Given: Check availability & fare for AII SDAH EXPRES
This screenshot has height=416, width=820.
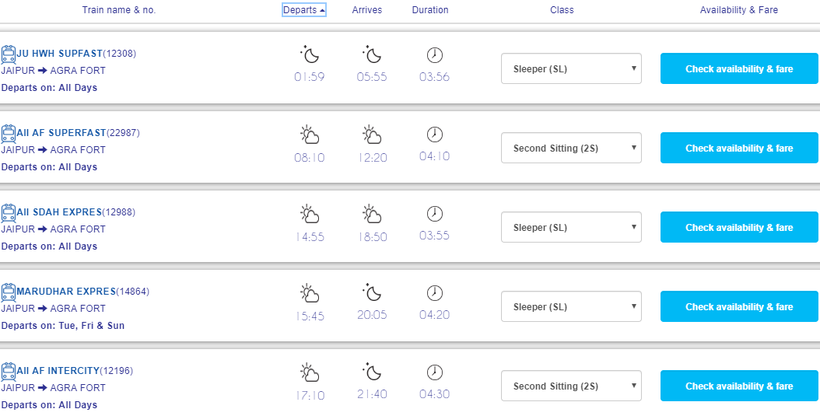Looking at the screenshot, I should pos(739,227).
